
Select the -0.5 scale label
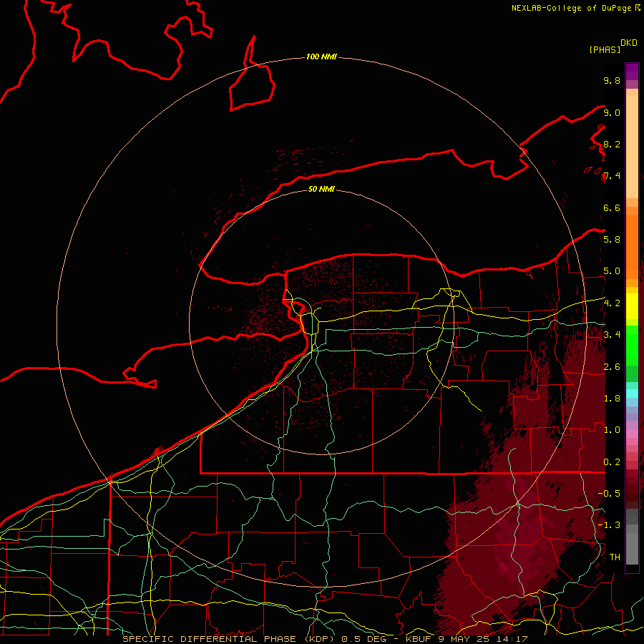[x=609, y=494]
